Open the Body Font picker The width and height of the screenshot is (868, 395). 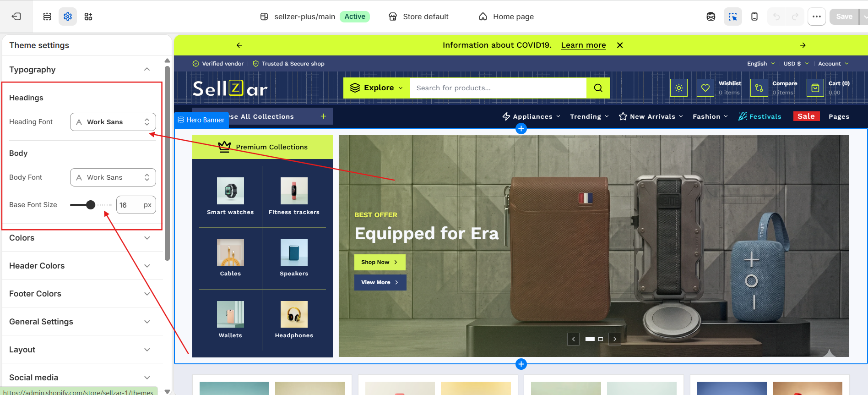coord(113,177)
